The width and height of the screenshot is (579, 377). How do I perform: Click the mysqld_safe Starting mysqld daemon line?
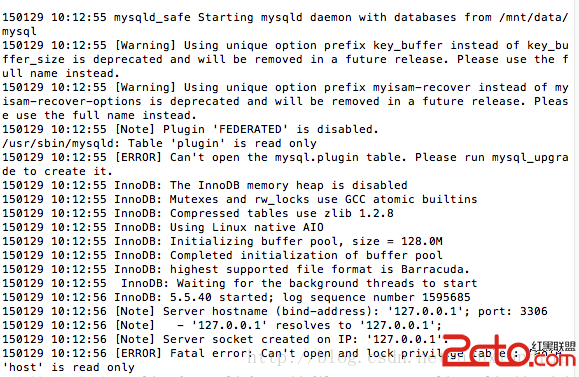[x=285, y=24]
